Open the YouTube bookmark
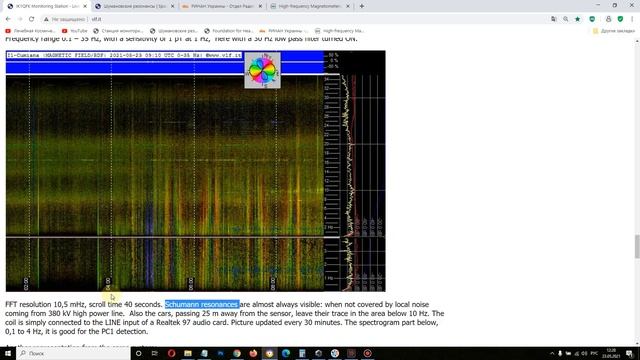Viewport: 640px width, 360px height. point(75,31)
